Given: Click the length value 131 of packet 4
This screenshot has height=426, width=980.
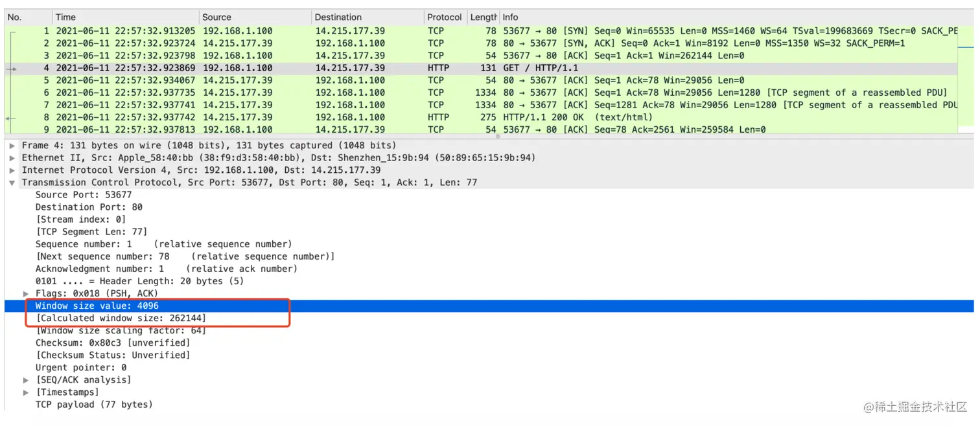Looking at the screenshot, I should click(x=488, y=68).
